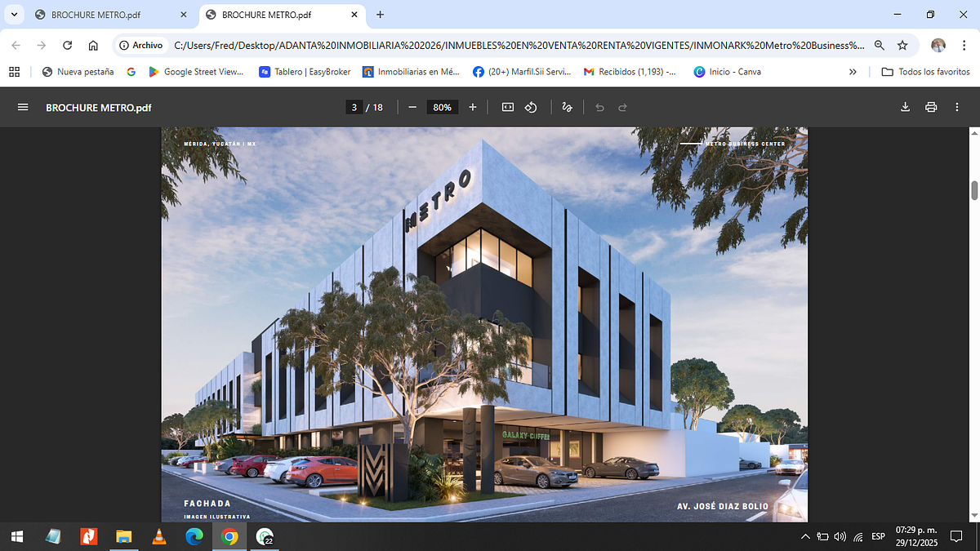
Task: Download the BROCHURE METRO PDF
Action: pos(905,108)
